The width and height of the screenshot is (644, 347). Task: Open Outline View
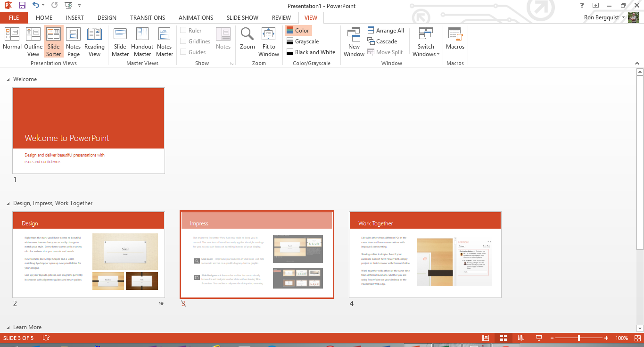pyautogui.click(x=33, y=41)
